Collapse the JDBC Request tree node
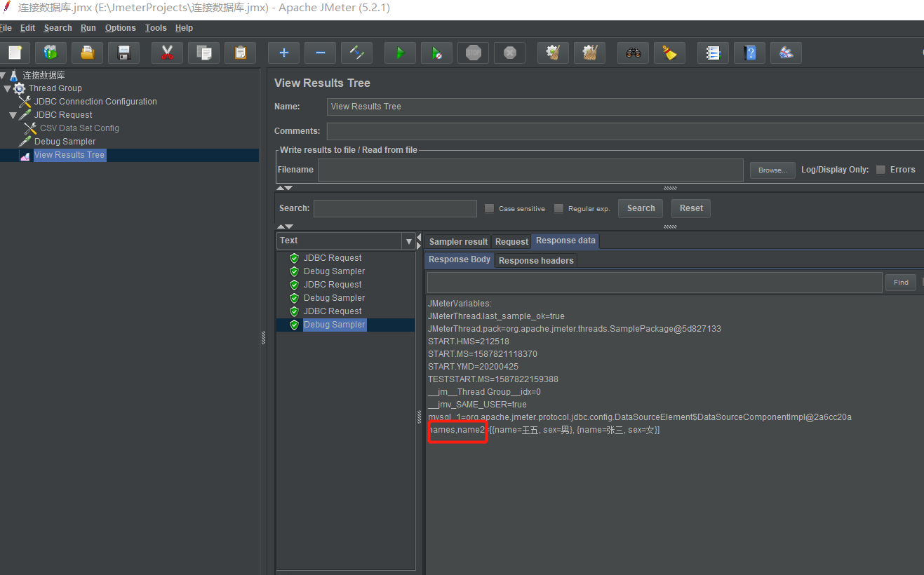The width and height of the screenshot is (924, 575). click(x=13, y=115)
